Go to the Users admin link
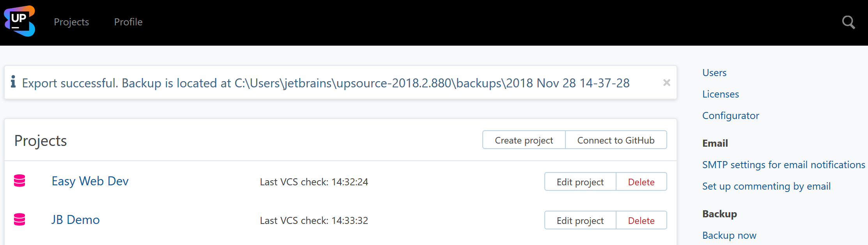Image resolution: width=868 pixels, height=245 pixels. click(x=714, y=73)
